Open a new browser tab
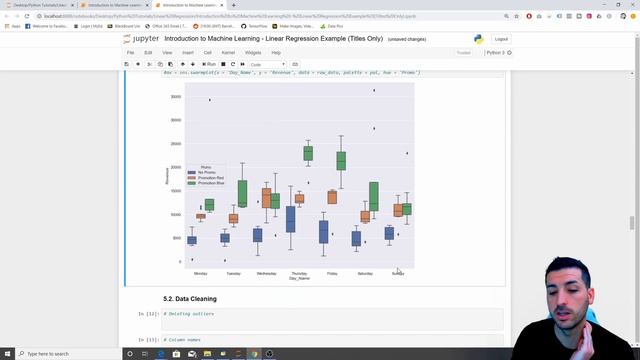Screen dimensions: 640x360 coord(233,5)
